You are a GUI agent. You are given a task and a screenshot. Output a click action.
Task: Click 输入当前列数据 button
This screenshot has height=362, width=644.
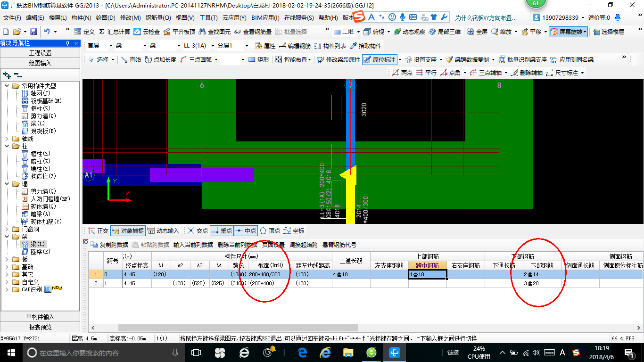click(x=193, y=245)
